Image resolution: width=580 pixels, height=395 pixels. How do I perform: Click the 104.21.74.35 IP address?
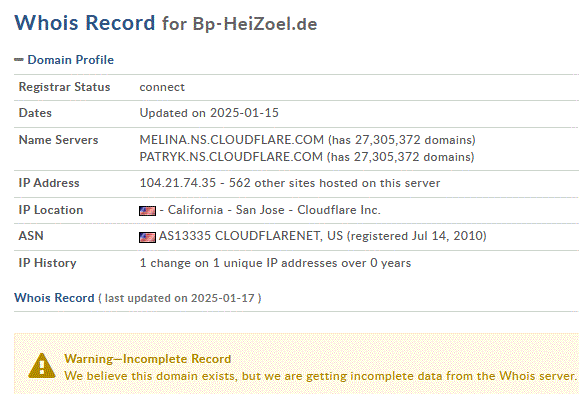(178, 183)
